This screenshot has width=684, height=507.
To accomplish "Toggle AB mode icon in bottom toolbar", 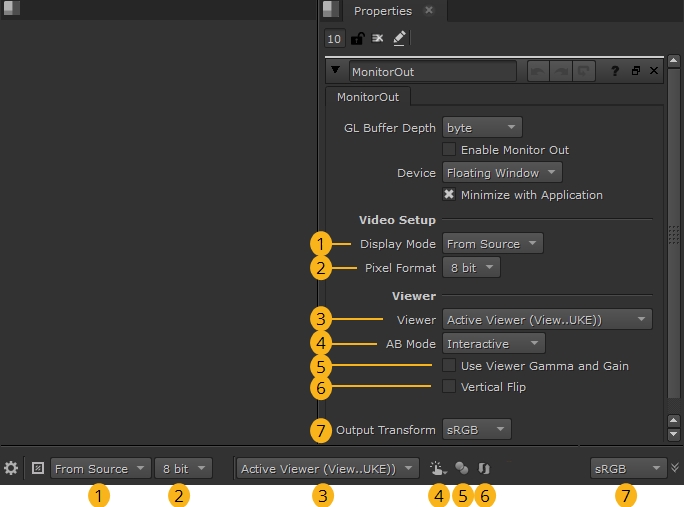I will [x=437, y=468].
